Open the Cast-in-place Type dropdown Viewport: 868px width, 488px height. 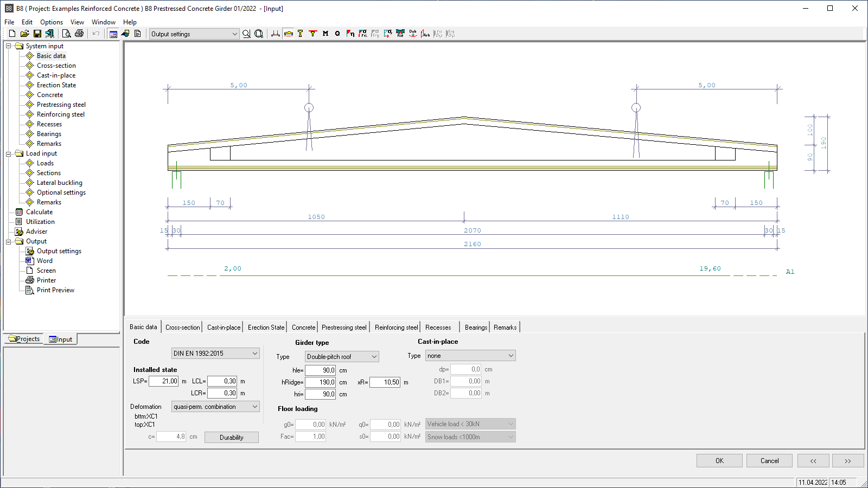[x=470, y=356]
